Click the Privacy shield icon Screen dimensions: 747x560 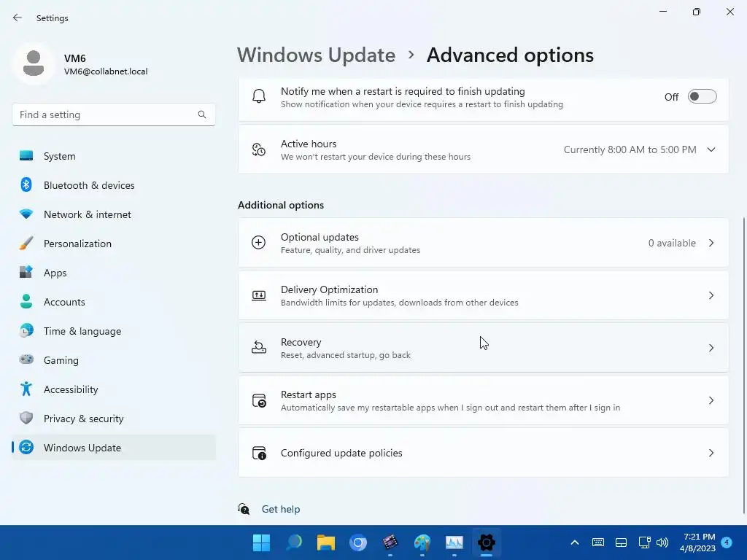click(x=26, y=418)
